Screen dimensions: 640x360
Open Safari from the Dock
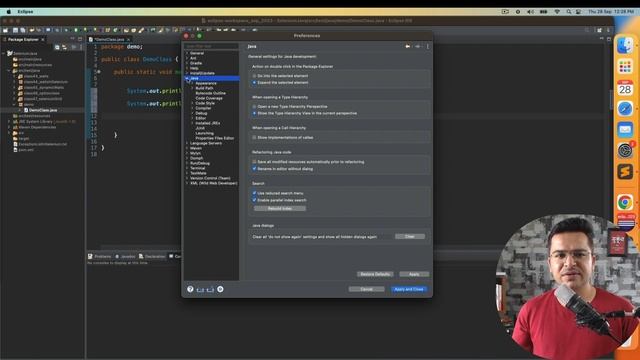[x=625, y=109]
